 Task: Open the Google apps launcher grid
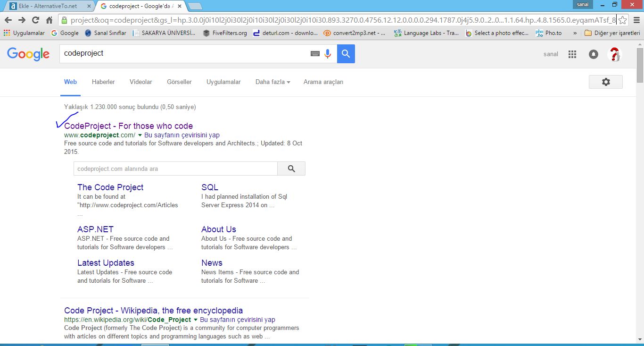click(572, 54)
